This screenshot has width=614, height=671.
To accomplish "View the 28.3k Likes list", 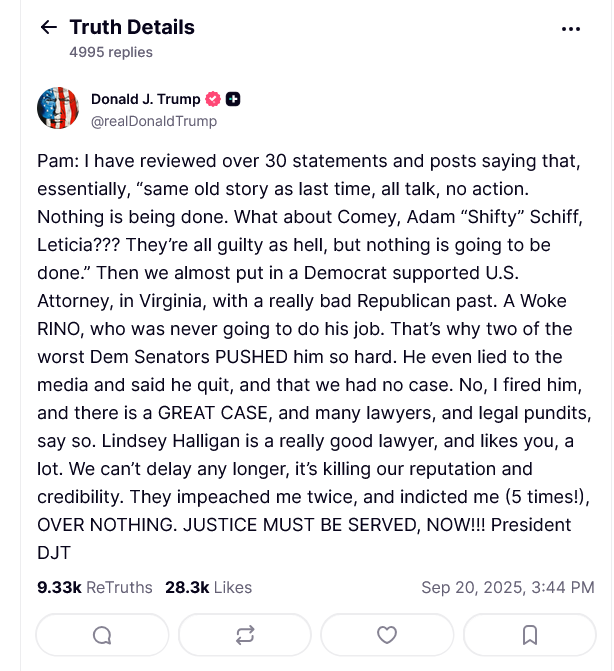I will pos(208,587).
